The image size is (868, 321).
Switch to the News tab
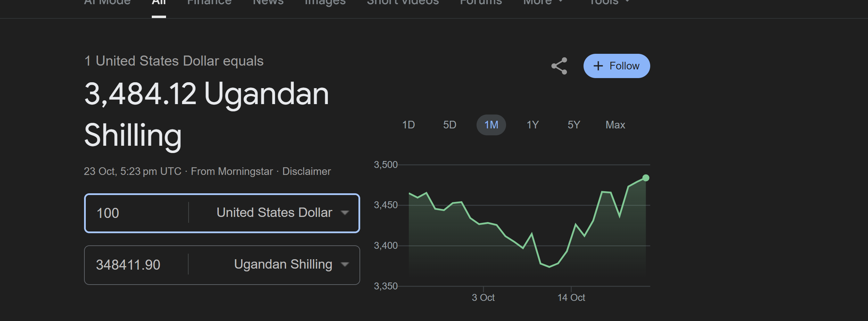268,2
